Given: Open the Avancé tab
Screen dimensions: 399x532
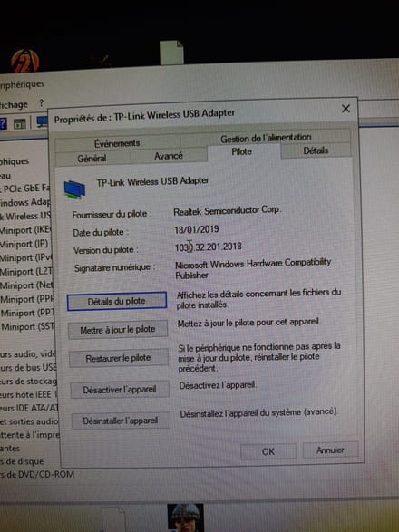Looking at the screenshot, I should click(x=169, y=156).
